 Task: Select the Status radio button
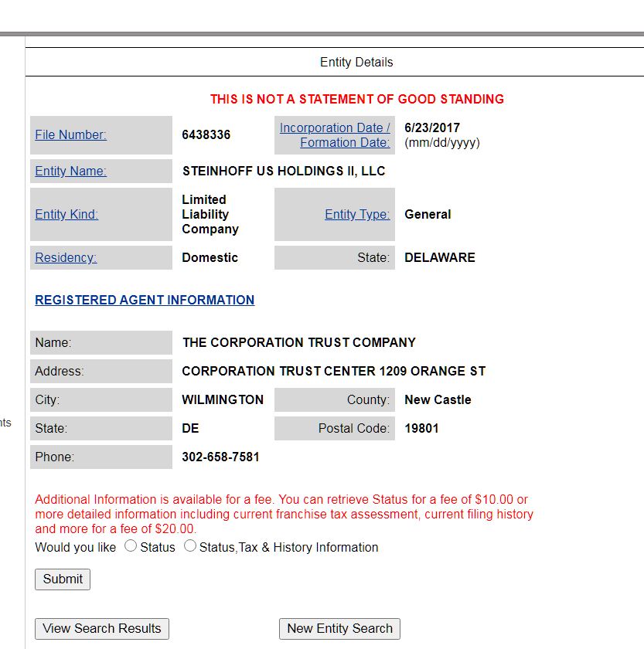click(131, 546)
